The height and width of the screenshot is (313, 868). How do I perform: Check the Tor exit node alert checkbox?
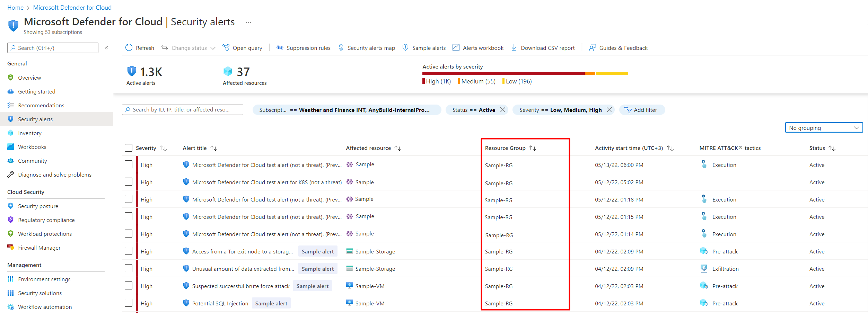(x=129, y=251)
